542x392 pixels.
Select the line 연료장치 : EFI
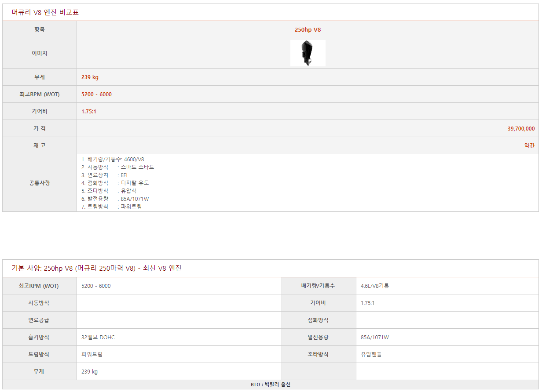[x=105, y=175]
